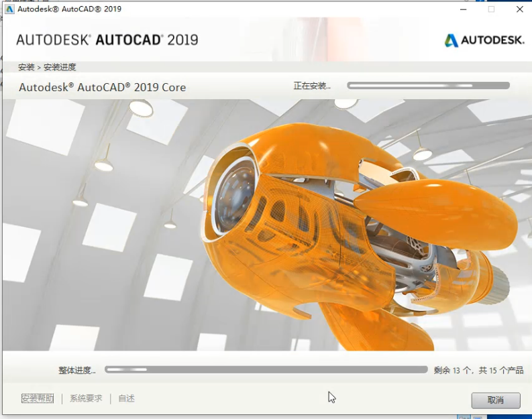Click the 正在安装 product progress bar
Viewport: 532px width, 419px height.
pyautogui.click(x=428, y=85)
